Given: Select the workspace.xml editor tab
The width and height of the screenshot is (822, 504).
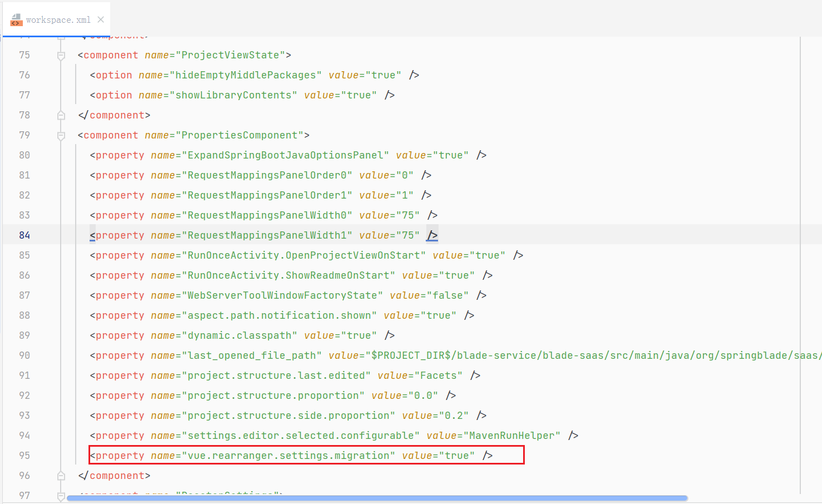Looking at the screenshot, I should pyautogui.click(x=57, y=19).
